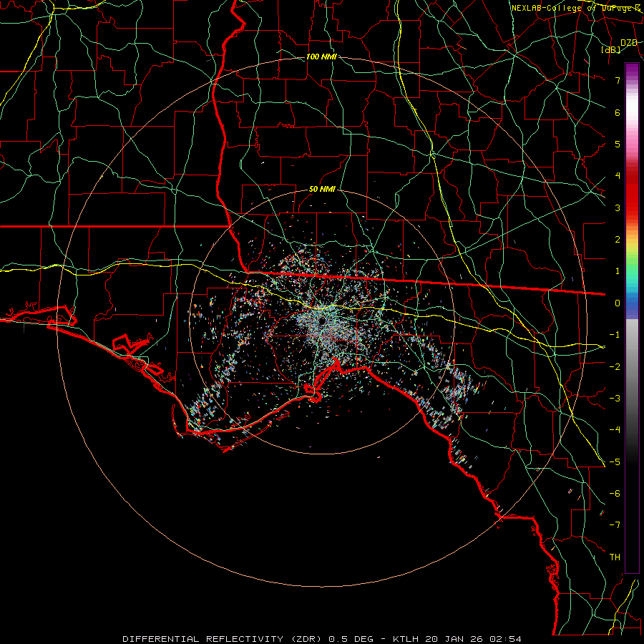Click the "3" tick label on the color scale
644x644 pixels.
(618, 208)
